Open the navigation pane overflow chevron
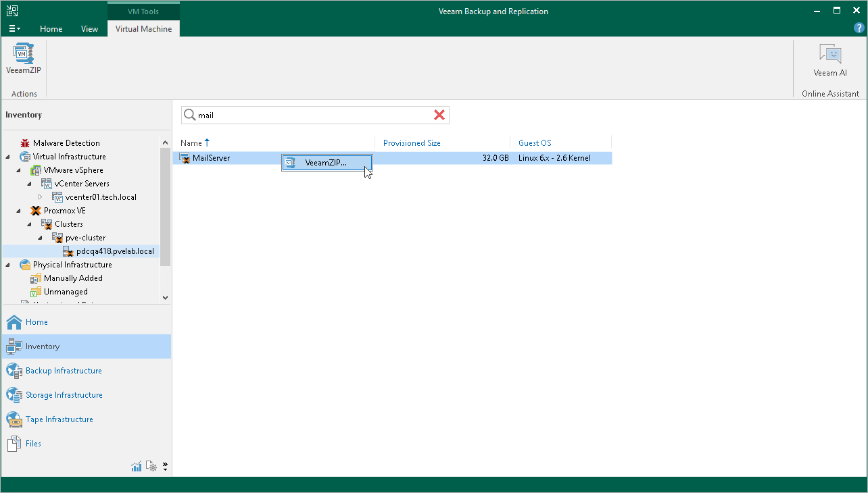This screenshot has height=493, width=868. 165,466
